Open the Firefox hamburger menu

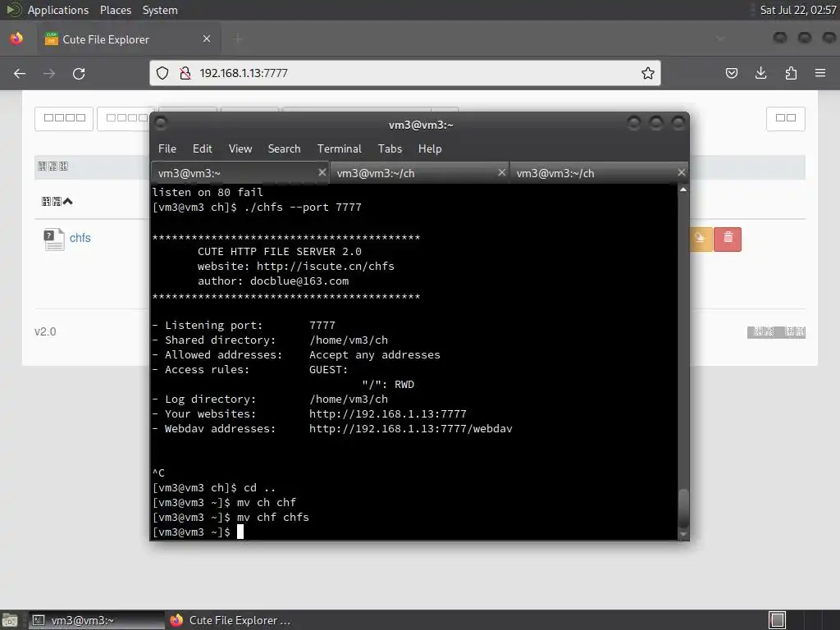(x=820, y=73)
